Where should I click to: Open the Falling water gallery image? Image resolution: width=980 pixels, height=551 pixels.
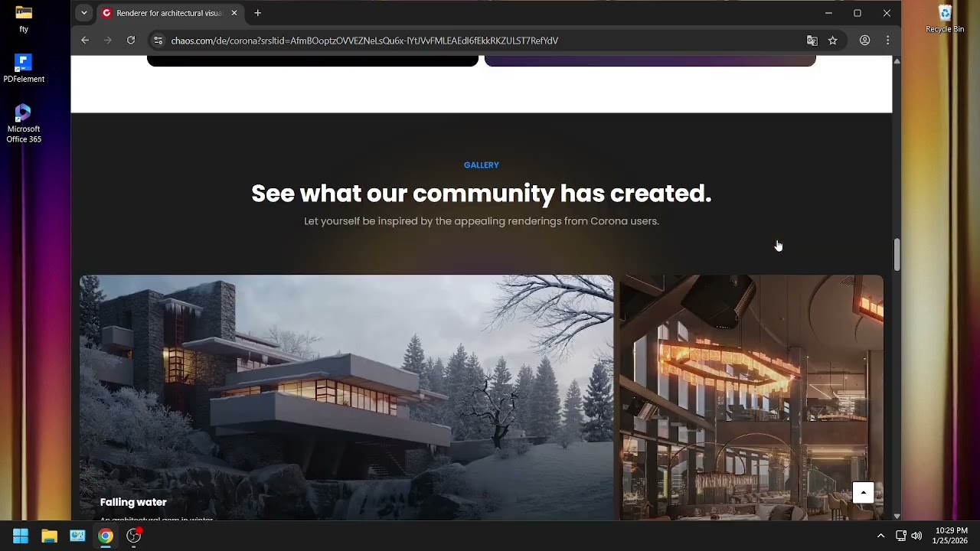(x=346, y=397)
